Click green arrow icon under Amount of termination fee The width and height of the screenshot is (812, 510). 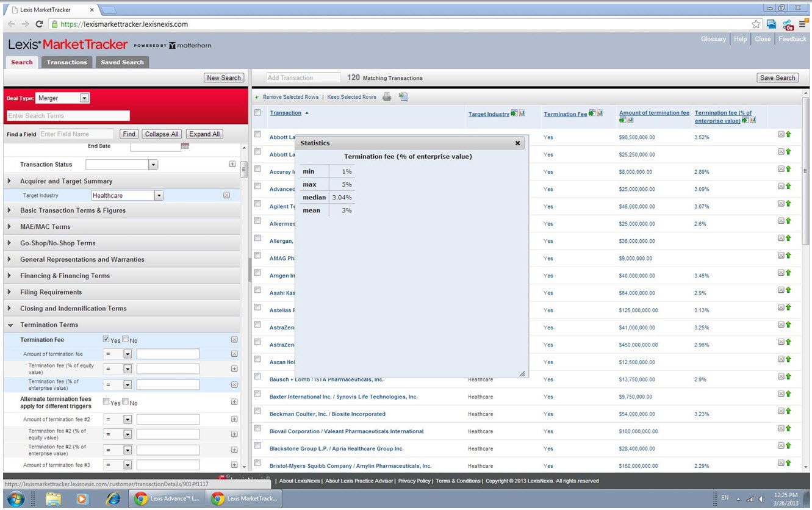point(623,120)
